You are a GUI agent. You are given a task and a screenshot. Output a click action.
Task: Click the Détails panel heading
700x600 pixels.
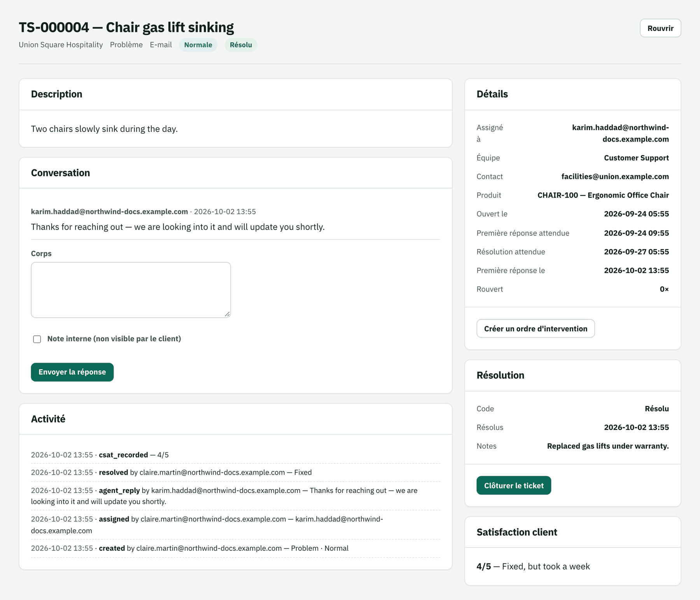click(492, 94)
